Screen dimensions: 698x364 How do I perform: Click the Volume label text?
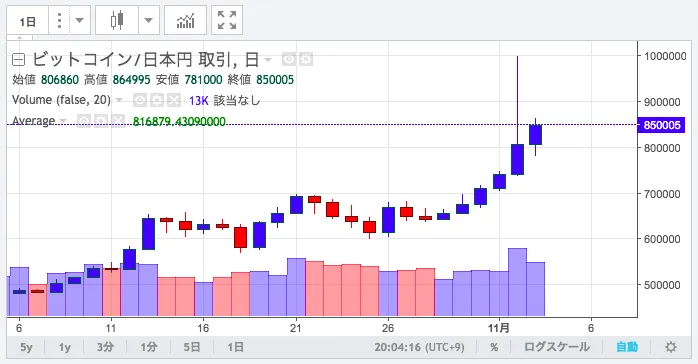click(x=61, y=100)
